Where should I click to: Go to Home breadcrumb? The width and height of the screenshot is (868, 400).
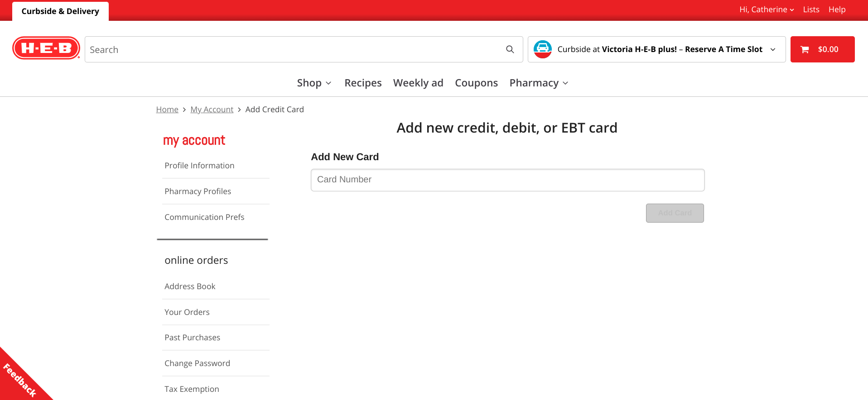tap(167, 110)
